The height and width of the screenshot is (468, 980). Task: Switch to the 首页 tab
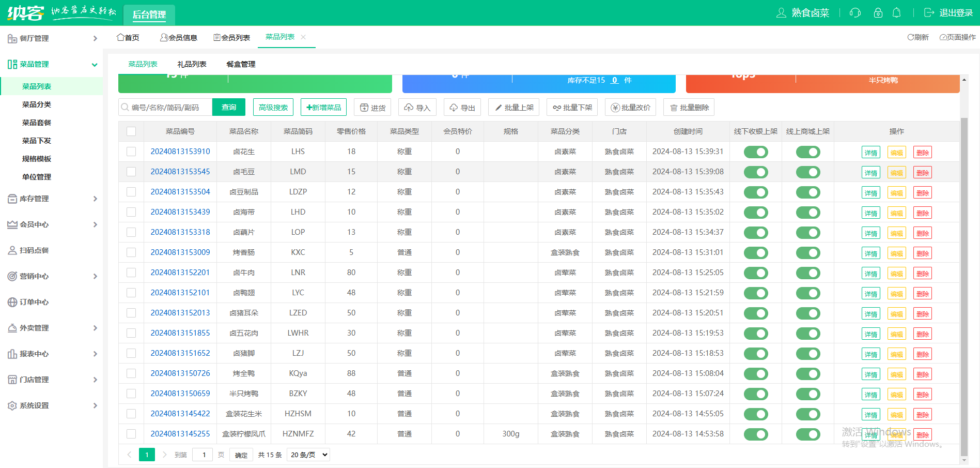point(128,37)
